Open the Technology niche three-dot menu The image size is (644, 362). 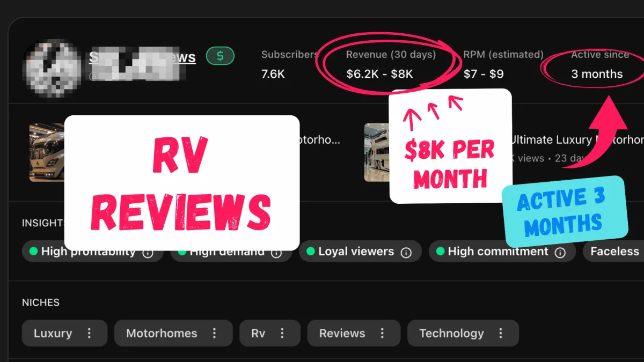(501, 333)
